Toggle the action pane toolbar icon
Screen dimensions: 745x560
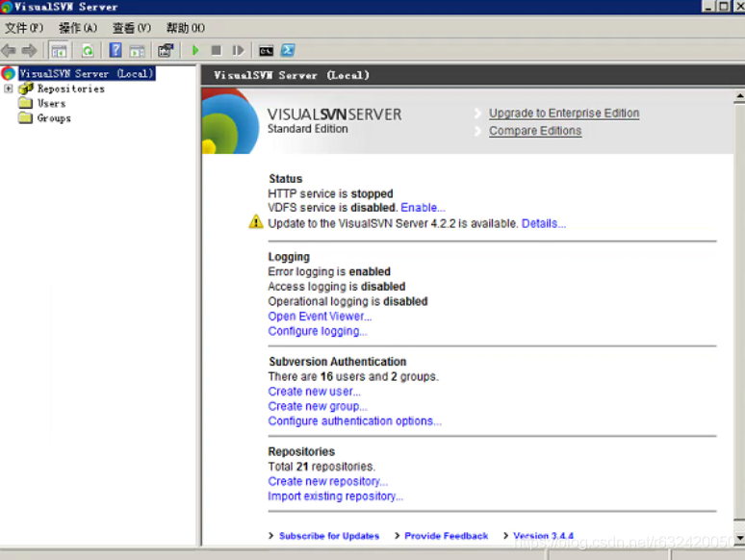click(x=137, y=50)
